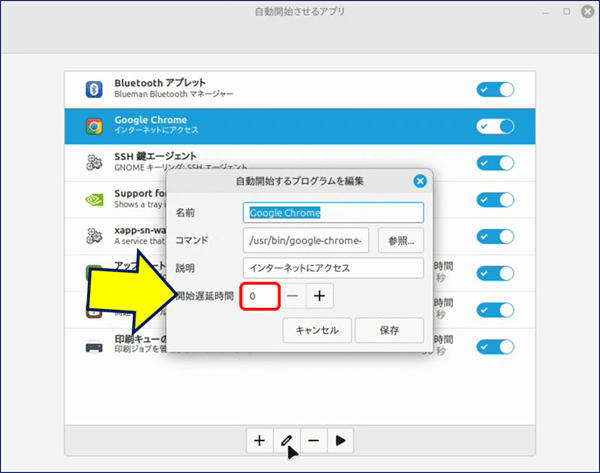Remove selected entry with minus icon
The image size is (600, 473).
(313, 440)
